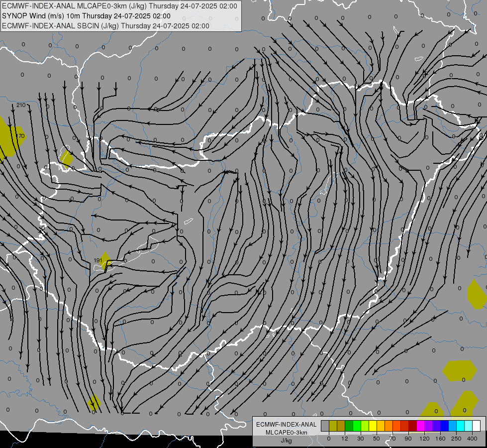Click the ECMWF-INDEX-ANAL legend label
This screenshot has height=448, width=487.
287,425
